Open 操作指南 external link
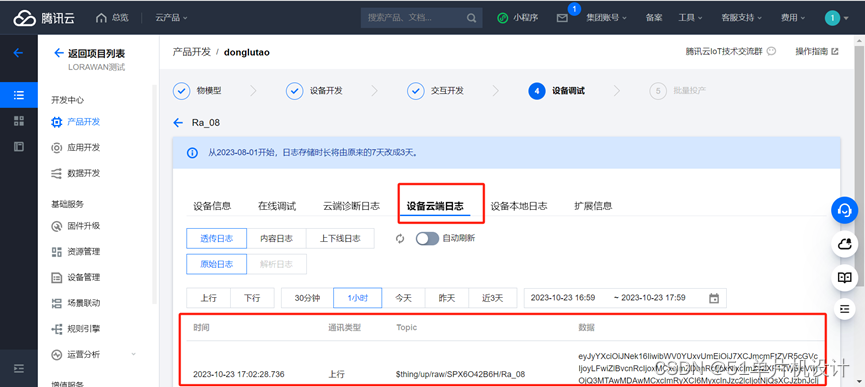Screen dimensions: 865x387 tap(817, 51)
